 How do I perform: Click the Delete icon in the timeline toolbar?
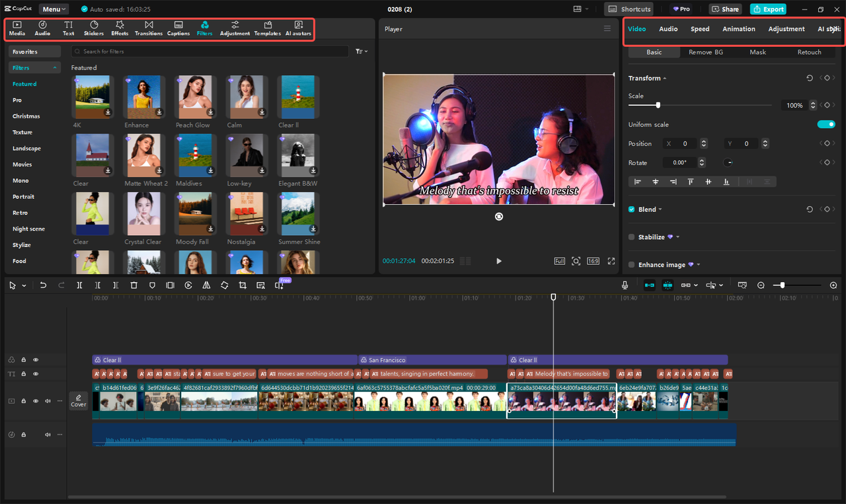(x=134, y=285)
